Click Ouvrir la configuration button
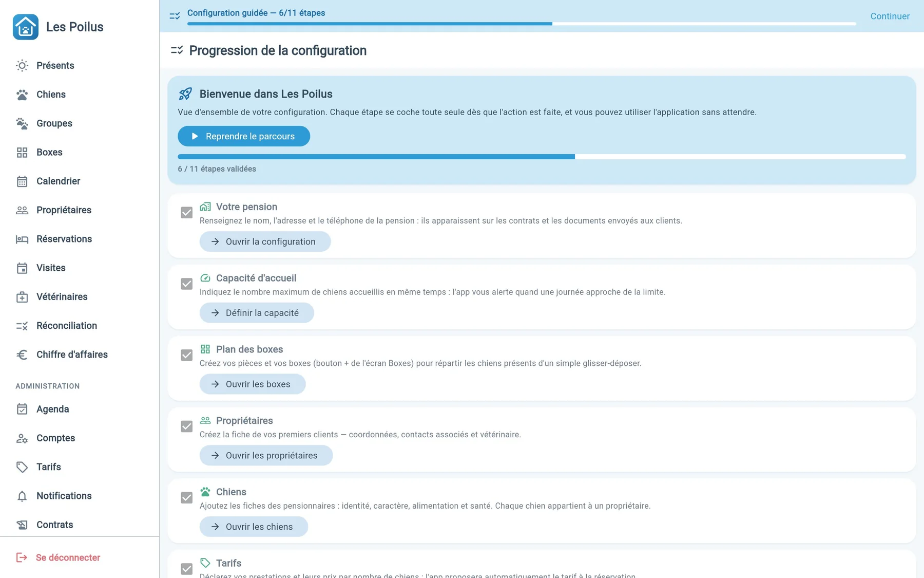 pyautogui.click(x=265, y=241)
